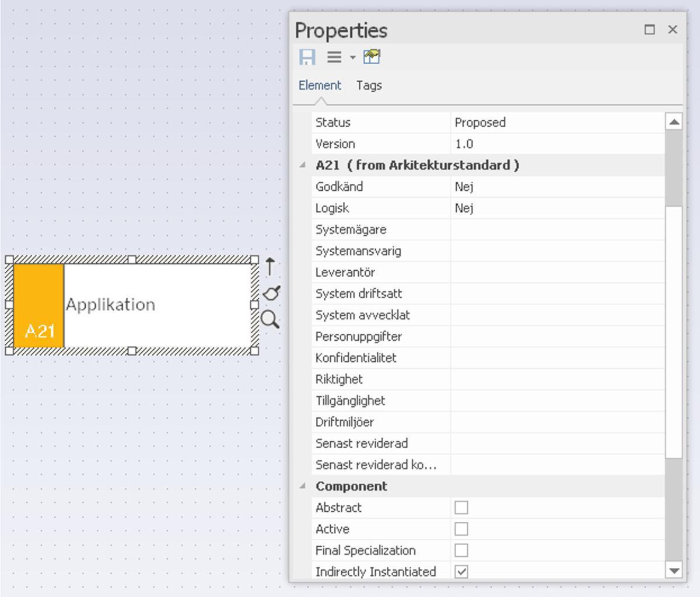Uncheck Indirectly Instantiated checkbox

pyautogui.click(x=461, y=572)
